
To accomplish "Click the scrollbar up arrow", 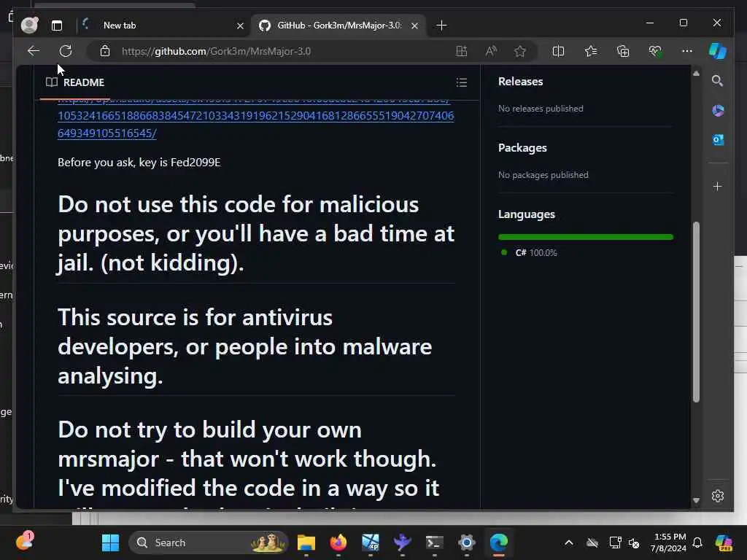I will pos(696,74).
